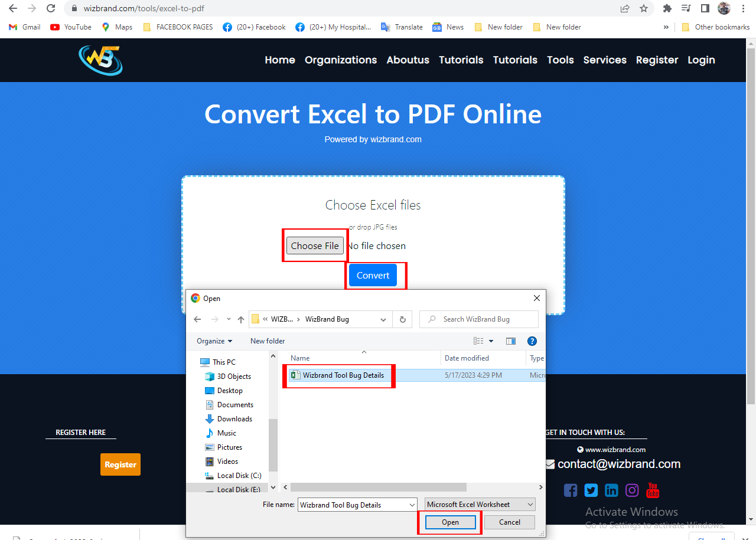
Task: Click the Chrome profile avatar
Action: (x=724, y=8)
